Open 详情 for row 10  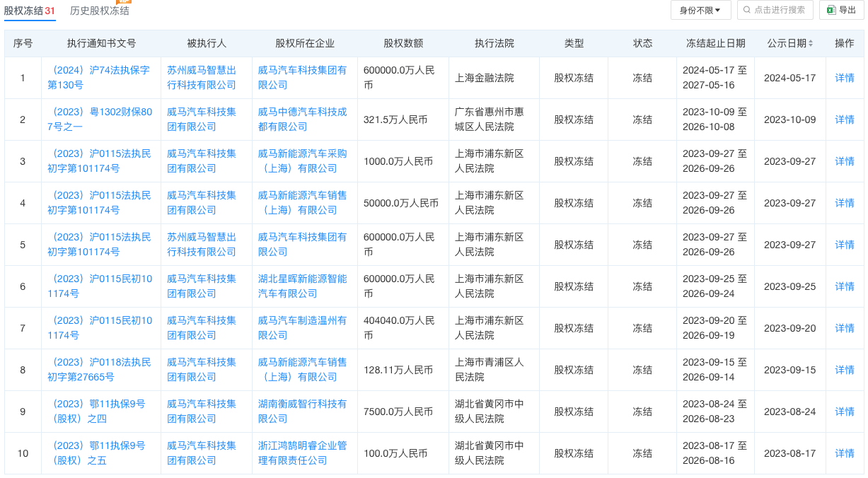pyautogui.click(x=845, y=453)
